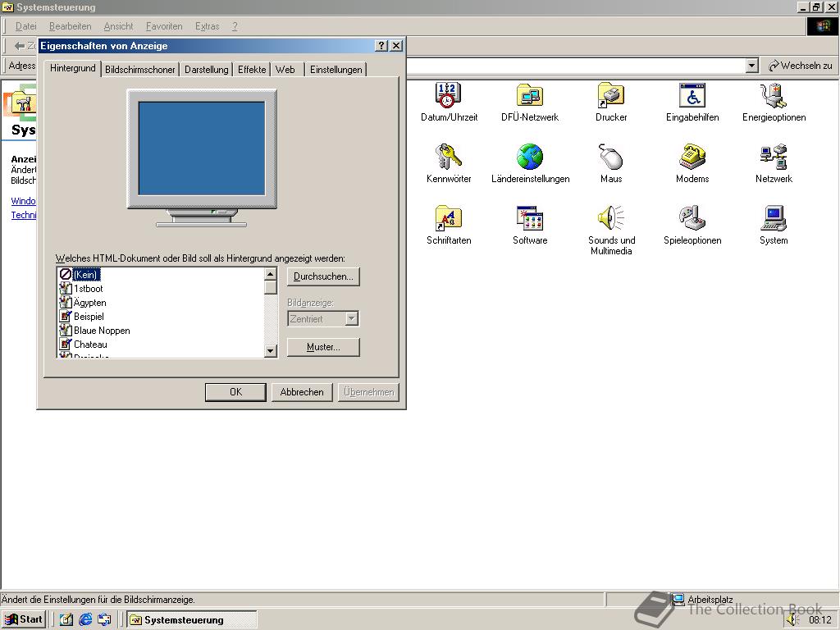
Task: Close the Eigenschaften von Anzeige dialog
Action: 396,46
